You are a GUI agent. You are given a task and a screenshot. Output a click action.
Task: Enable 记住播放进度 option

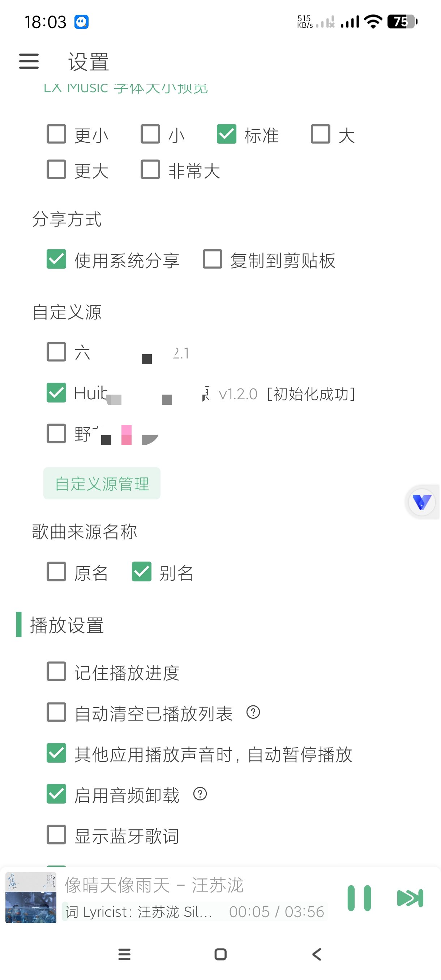point(56,671)
